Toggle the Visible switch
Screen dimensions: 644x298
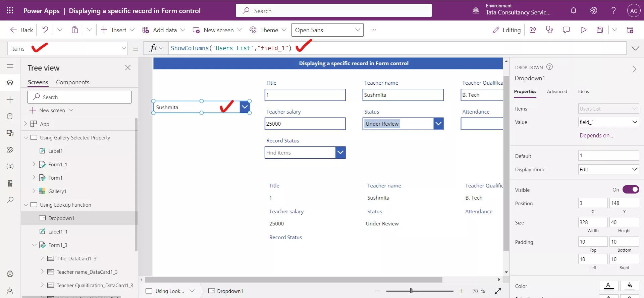[x=631, y=189]
